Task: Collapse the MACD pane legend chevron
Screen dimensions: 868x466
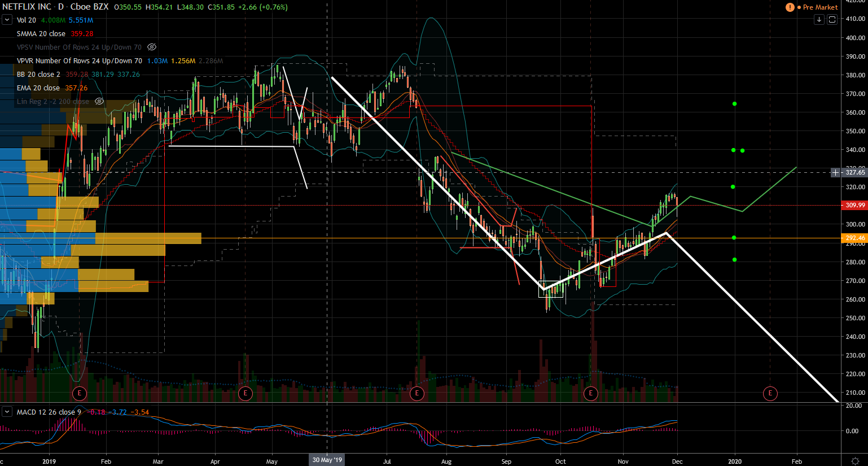Action: tap(7, 412)
